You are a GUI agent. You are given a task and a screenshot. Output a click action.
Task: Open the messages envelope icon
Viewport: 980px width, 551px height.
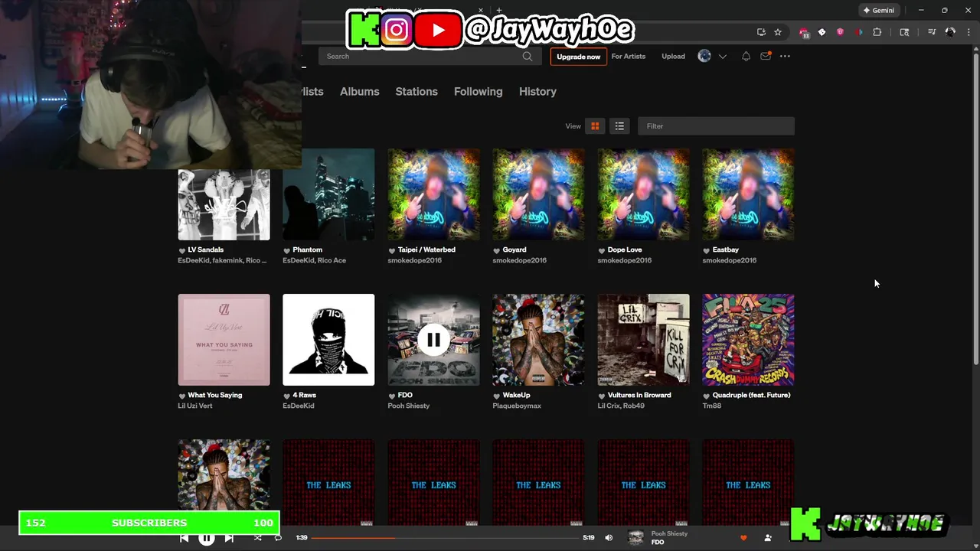pos(766,56)
